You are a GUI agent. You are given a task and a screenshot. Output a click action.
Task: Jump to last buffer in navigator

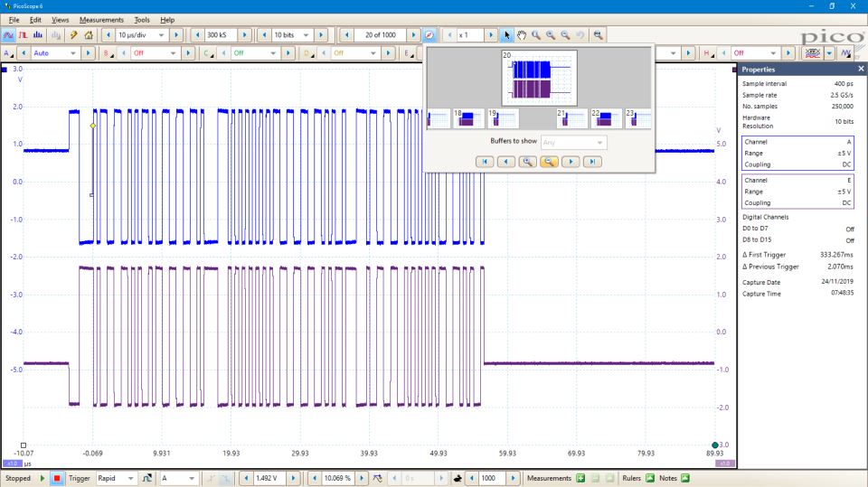(x=592, y=161)
